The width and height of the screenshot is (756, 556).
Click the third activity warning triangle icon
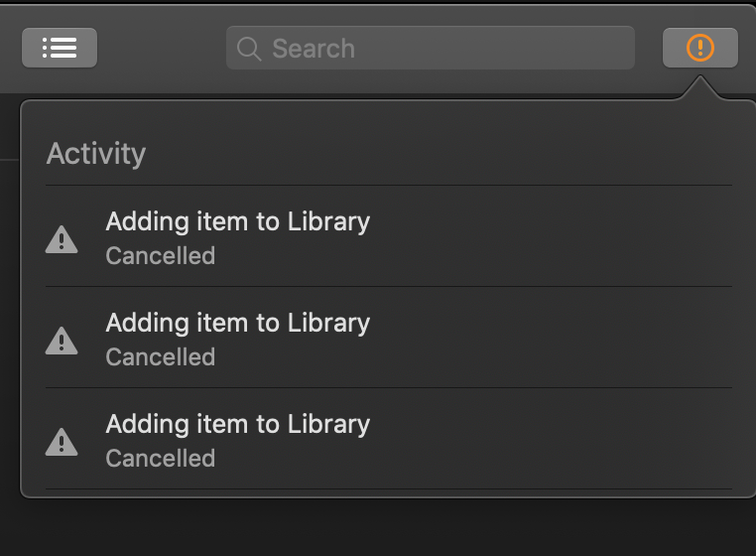tap(62, 442)
